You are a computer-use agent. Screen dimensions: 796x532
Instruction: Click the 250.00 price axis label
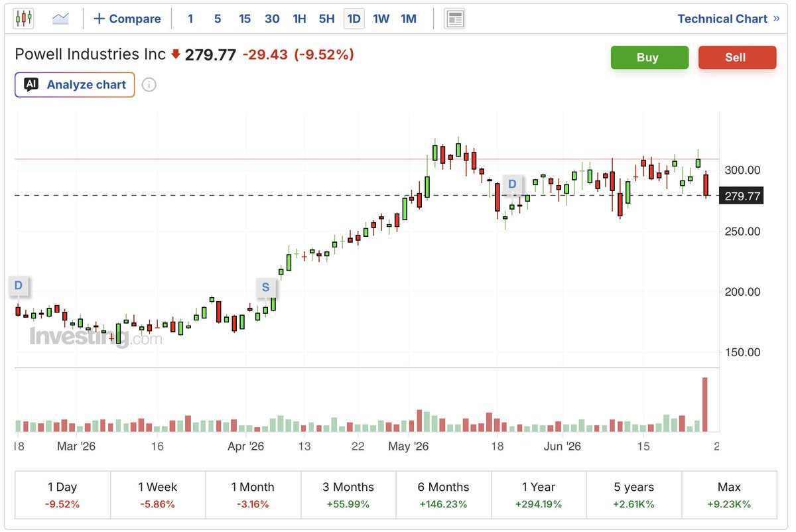(x=743, y=232)
